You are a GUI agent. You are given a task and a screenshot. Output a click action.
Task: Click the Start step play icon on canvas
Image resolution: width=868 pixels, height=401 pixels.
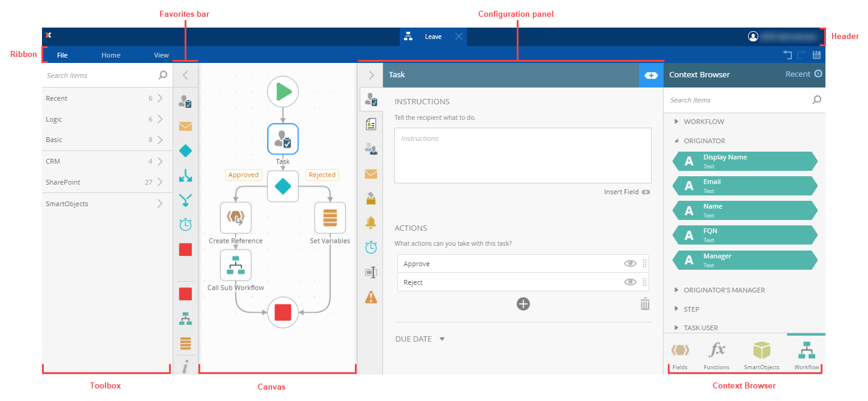(x=283, y=92)
